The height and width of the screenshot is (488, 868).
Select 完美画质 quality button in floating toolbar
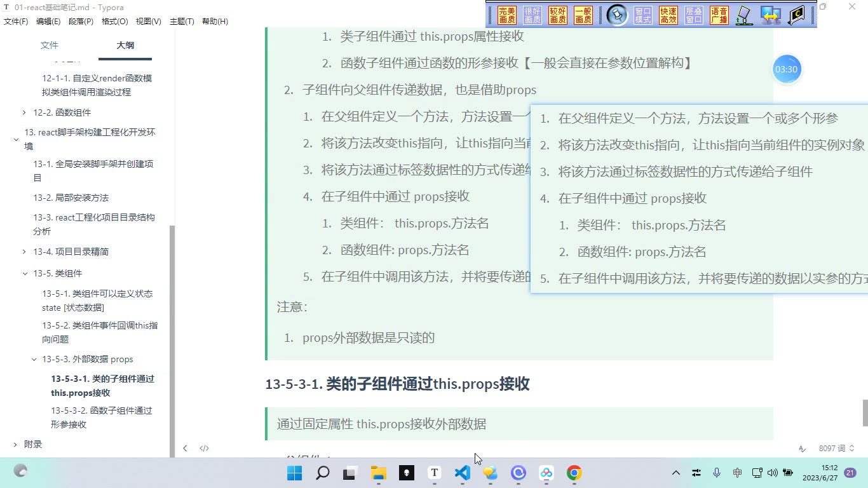pyautogui.click(x=507, y=15)
